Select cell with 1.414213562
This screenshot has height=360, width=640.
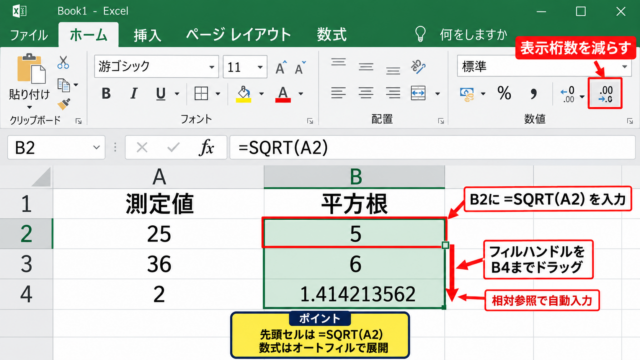click(x=354, y=294)
